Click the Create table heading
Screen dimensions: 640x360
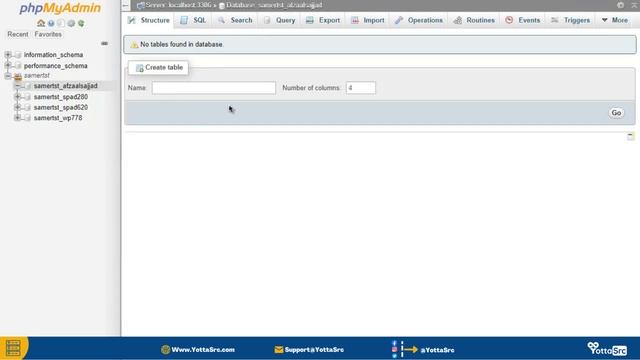coord(159,68)
